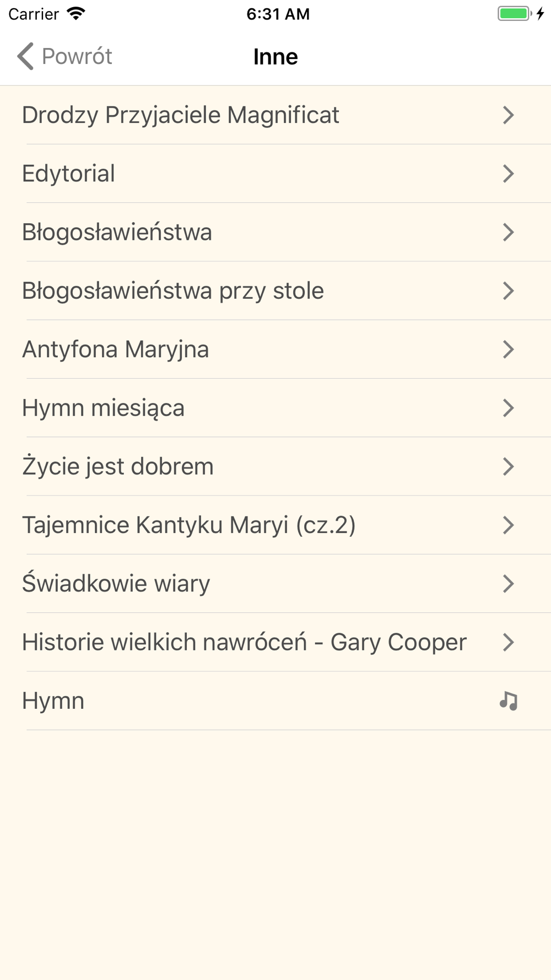Viewport: 551px width, 980px height.
Task: Tap chevron for Historie wielkich nawróceń
Action: (509, 642)
